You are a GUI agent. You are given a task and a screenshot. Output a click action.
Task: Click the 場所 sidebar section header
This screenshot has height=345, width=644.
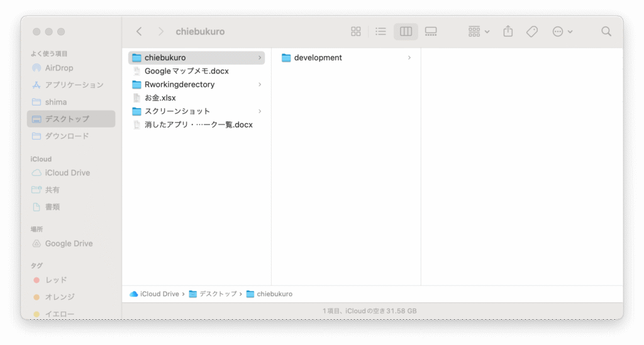36,229
